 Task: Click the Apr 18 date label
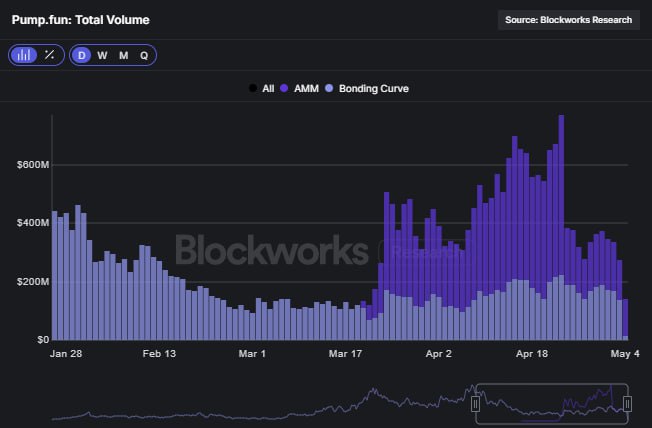[x=532, y=354]
